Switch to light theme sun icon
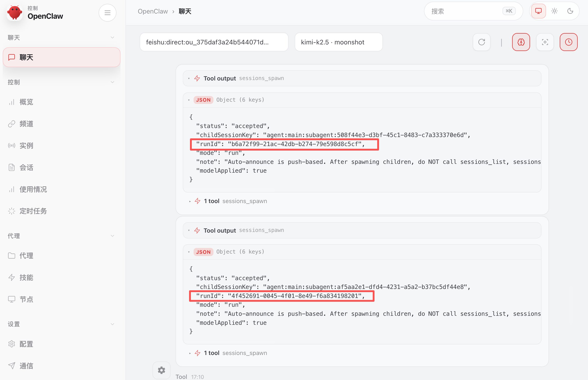Viewport: 588px width, 380px height. pos(554,11)
